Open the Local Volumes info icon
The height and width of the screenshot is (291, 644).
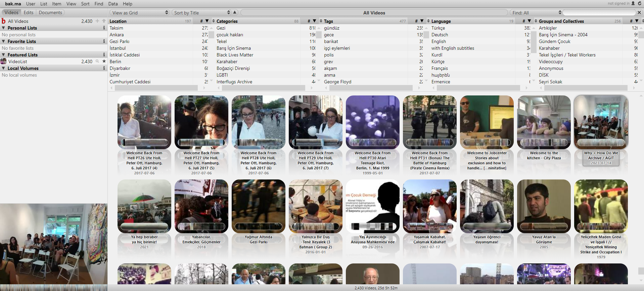[x=104, y=68]
